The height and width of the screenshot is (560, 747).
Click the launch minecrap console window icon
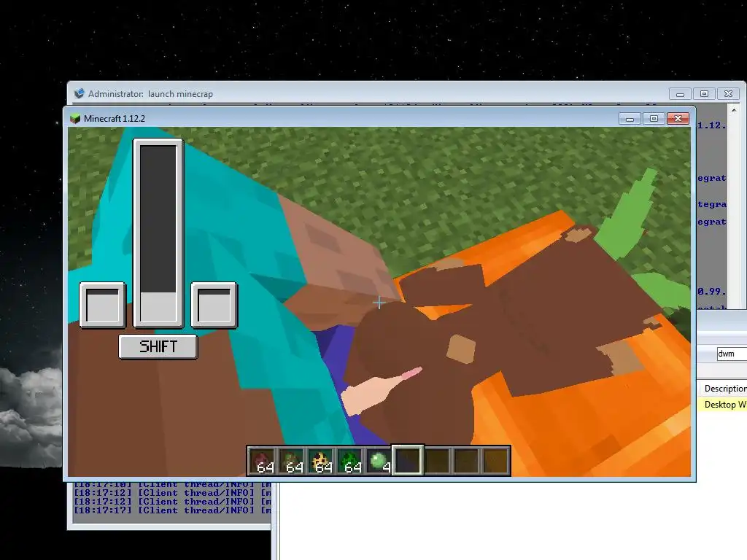[x=79, y=93]
